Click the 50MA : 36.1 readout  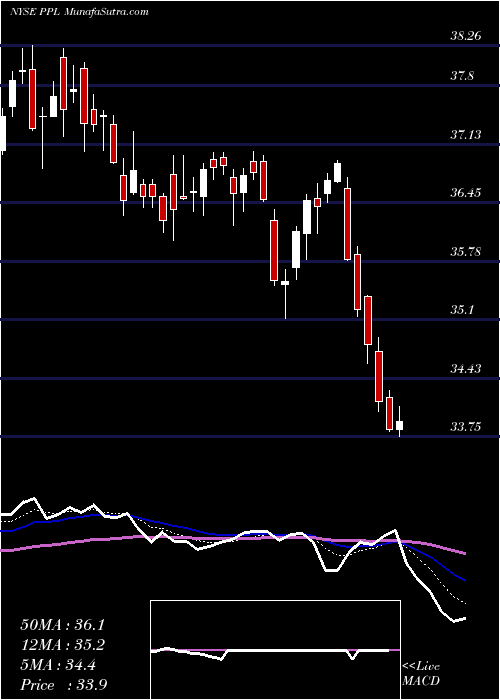point(62,625)
